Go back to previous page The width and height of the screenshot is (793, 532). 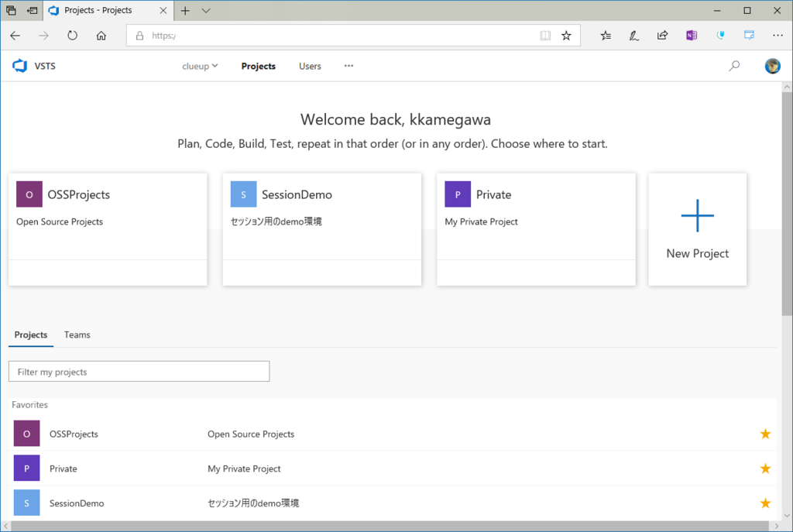coord(15,36)
